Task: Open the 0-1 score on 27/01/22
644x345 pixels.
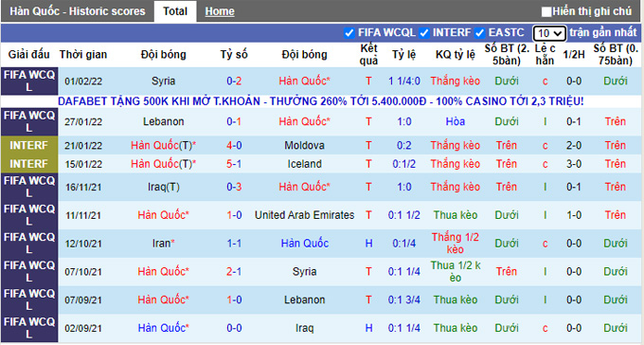Action: coord(234,121)
